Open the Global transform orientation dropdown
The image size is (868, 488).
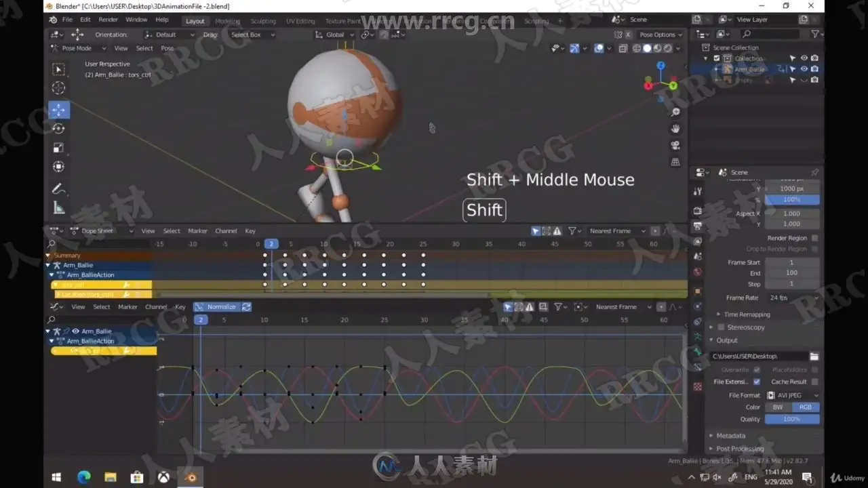[x=335, y=35]
